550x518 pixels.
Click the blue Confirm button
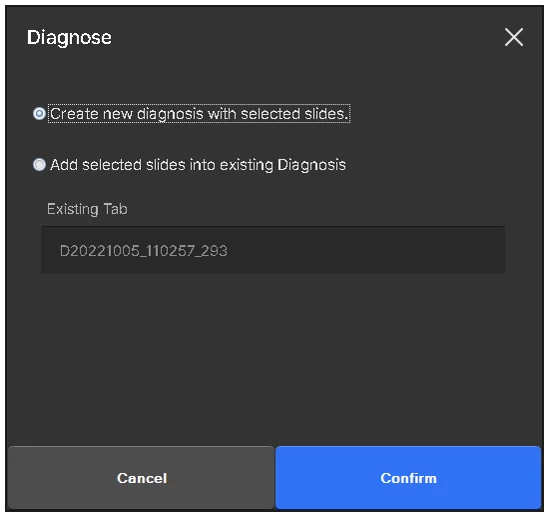(408, 478)
